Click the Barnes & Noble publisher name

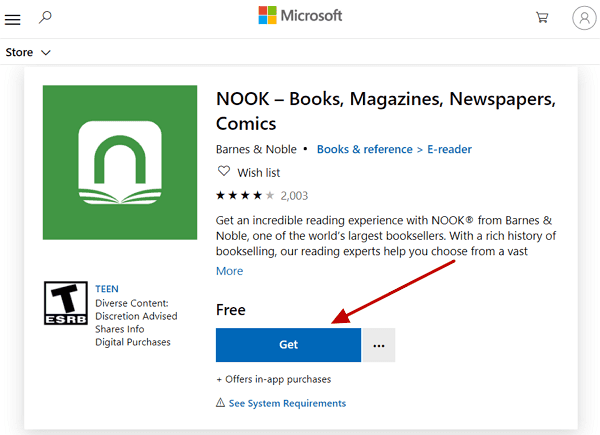point(256,149)
